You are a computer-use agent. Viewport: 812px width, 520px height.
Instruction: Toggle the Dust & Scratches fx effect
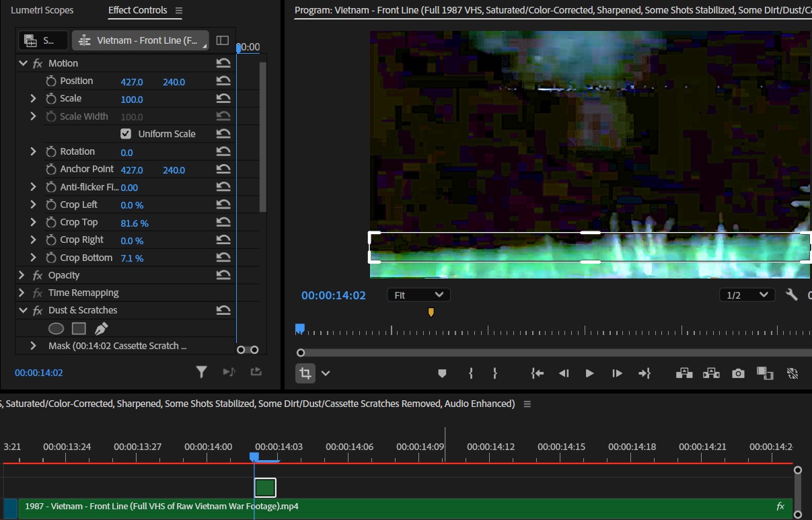[x=38, y=311]
